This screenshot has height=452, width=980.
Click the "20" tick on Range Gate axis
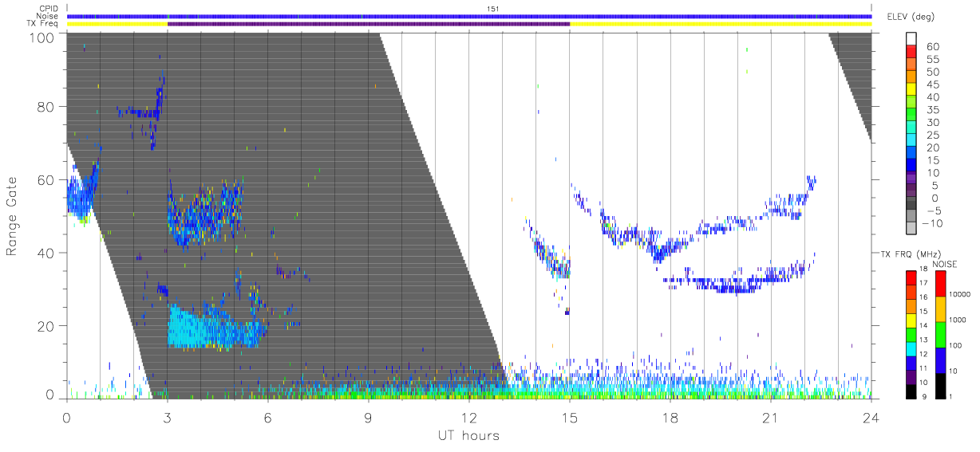coord(46,326)
